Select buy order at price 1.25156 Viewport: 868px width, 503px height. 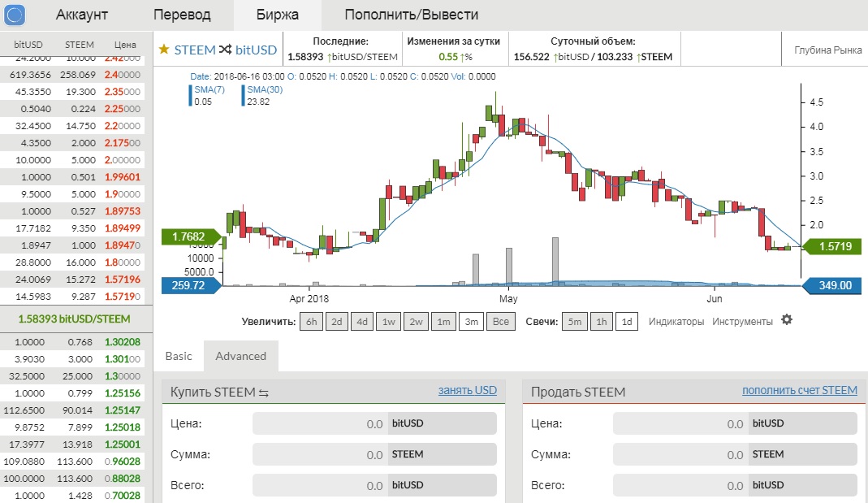click(x=72, y=392)
